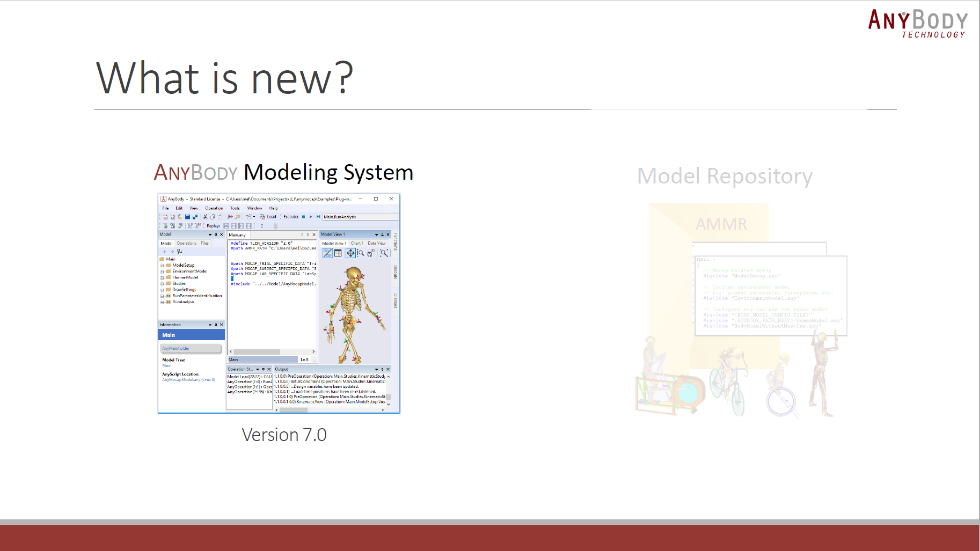Switch to the Files tab
The width and height of the screenshot is (980, 551).
point(204,243)
